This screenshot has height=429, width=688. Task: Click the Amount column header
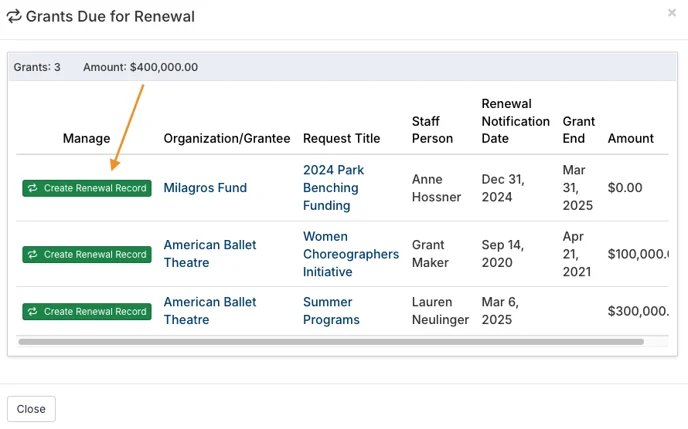[631, 139]
